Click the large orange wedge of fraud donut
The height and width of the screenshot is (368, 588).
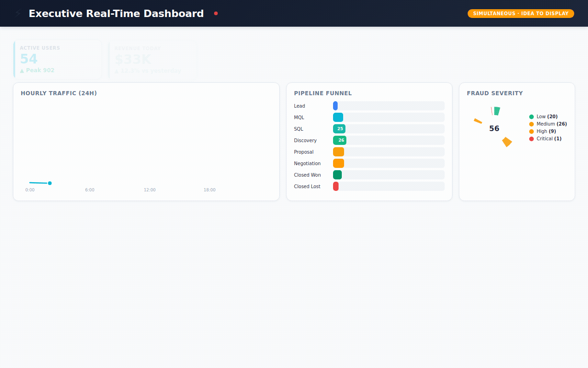point(507,142)
